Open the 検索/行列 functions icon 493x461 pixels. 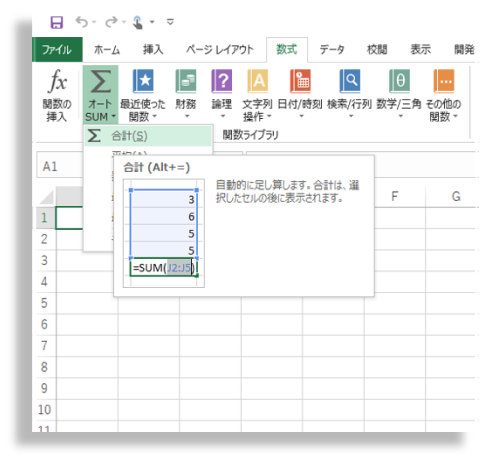click(350, 81)
